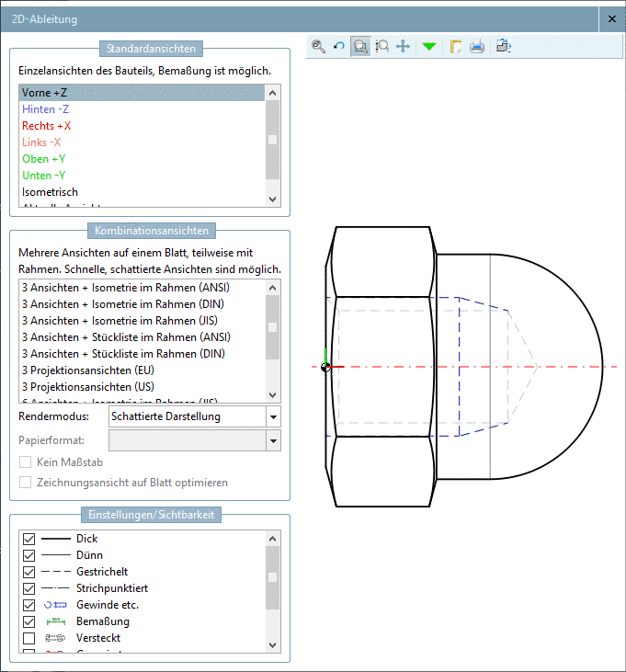Click the Einstellungen list scroll-up arrow
Screen dimensions: 626x672
click(x=272, y=539)
